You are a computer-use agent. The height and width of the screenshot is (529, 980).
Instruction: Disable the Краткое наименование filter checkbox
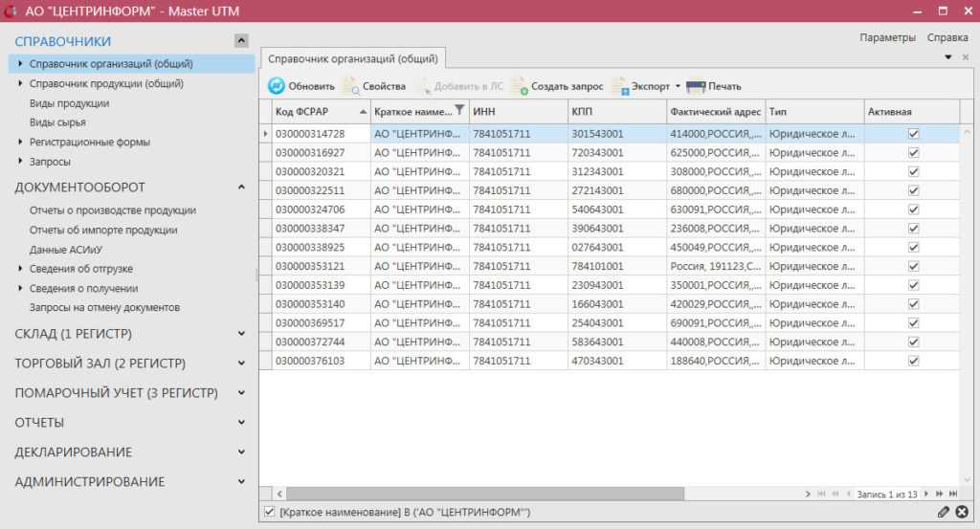(x=269, y=513)
